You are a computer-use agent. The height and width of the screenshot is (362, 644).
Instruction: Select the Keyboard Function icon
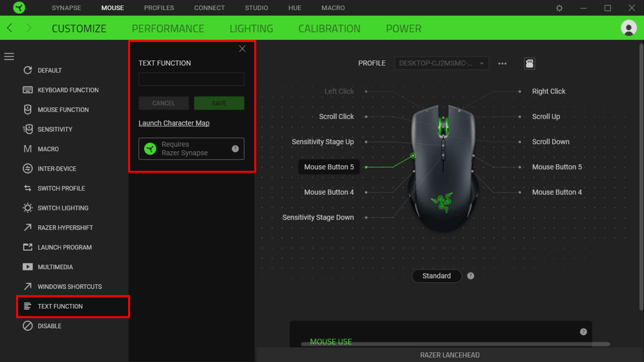(x=27, y=90)
